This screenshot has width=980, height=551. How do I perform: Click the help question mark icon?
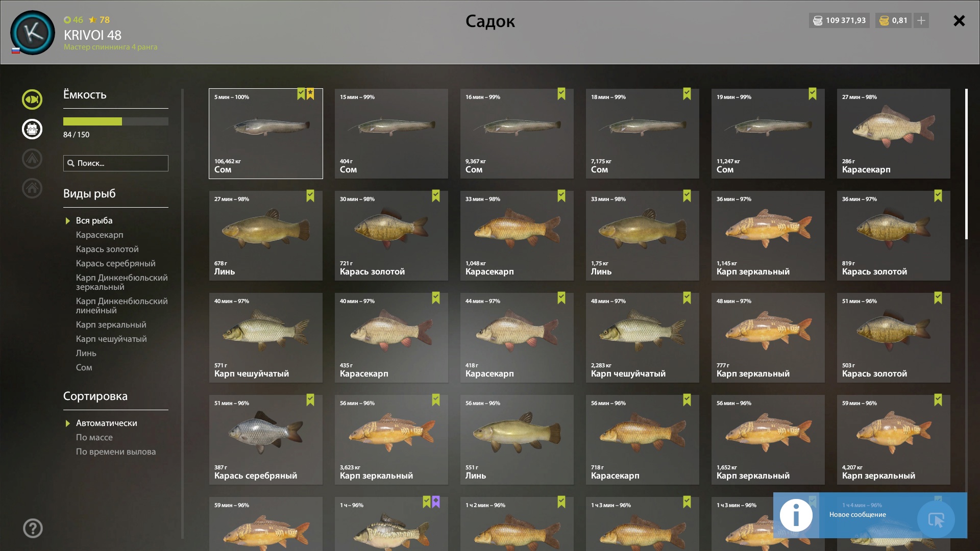[x=33, y=529]
